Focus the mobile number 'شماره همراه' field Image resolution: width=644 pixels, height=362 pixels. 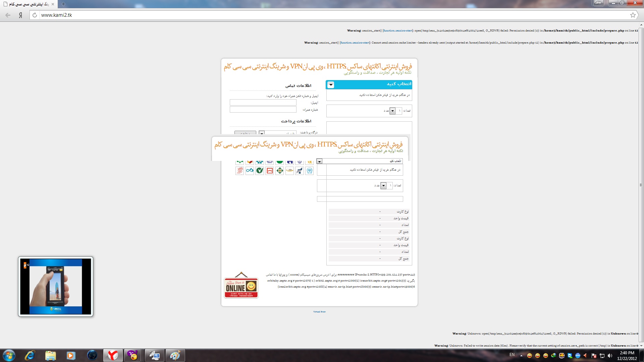coord(263,110)
